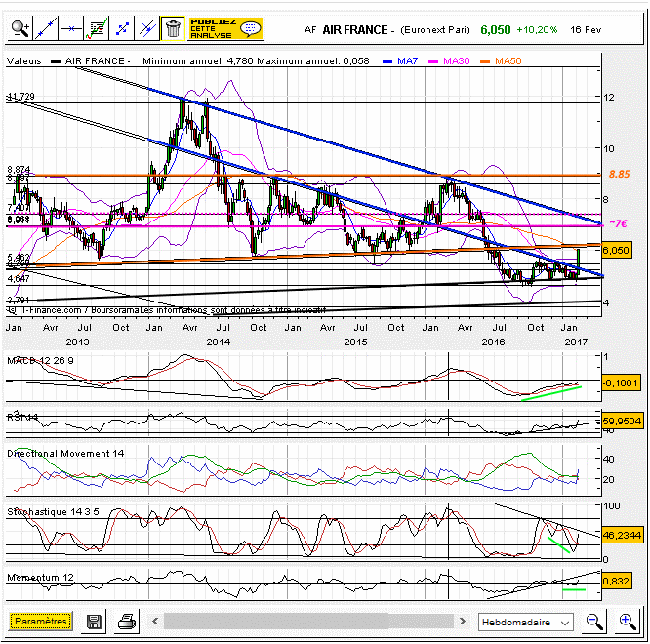Click the 11,729 price level label
Viewport: 650px width, 644px height.
(21, 97)
